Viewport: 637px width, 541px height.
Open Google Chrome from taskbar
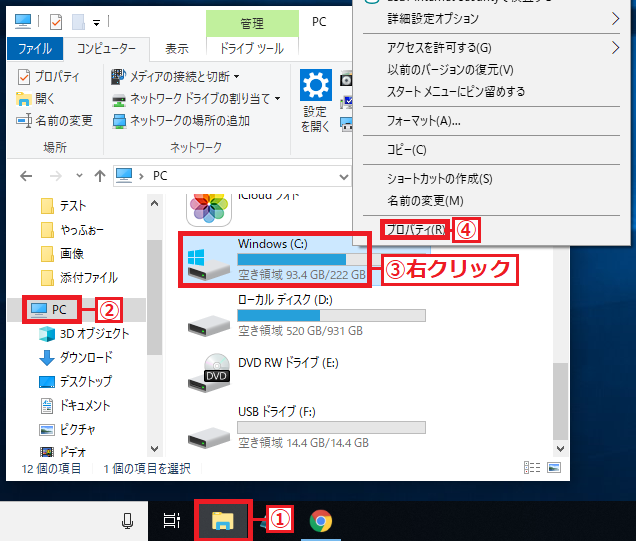tap(321, 521)
